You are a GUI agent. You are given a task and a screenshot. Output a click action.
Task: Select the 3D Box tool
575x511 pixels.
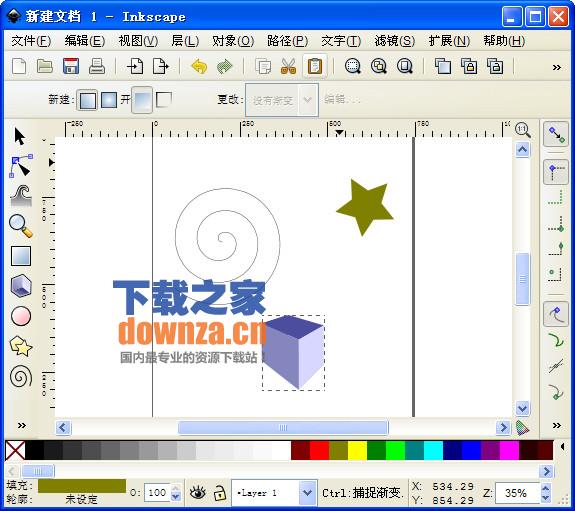tap(21, 285)
